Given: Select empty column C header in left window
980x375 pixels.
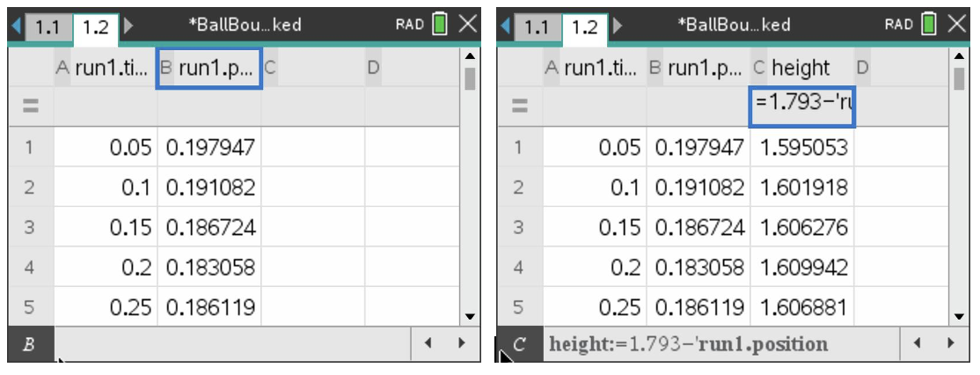Looking at the screenshot, I should click(313, 68).
